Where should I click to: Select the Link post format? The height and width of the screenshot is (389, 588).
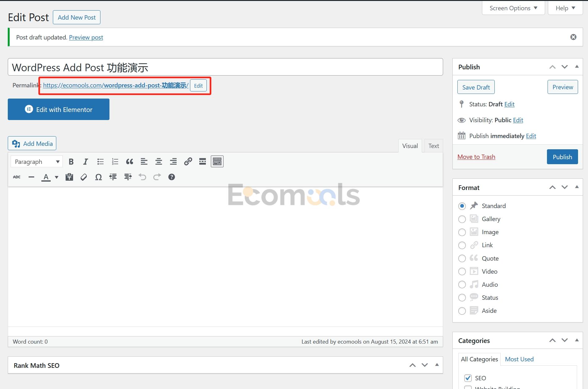(x=462, y=245)
